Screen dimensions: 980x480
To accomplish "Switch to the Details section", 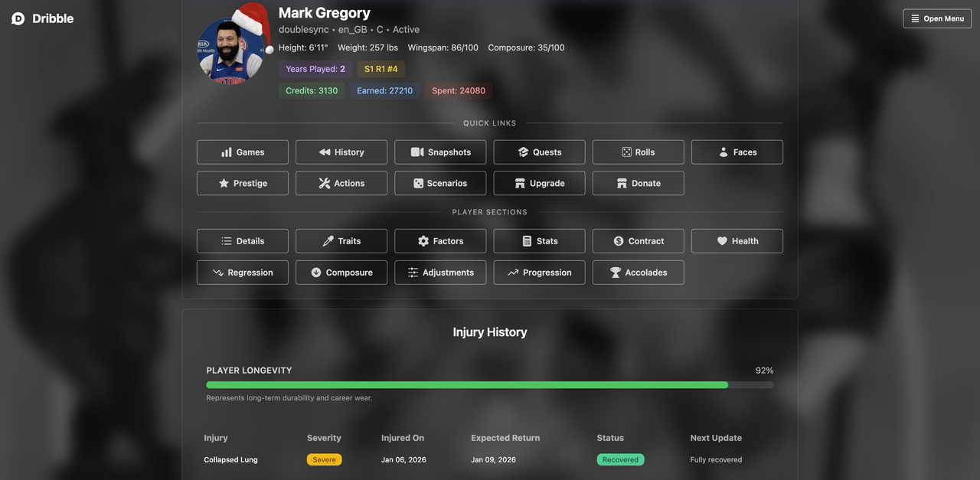I will click(x=243, y=241).
